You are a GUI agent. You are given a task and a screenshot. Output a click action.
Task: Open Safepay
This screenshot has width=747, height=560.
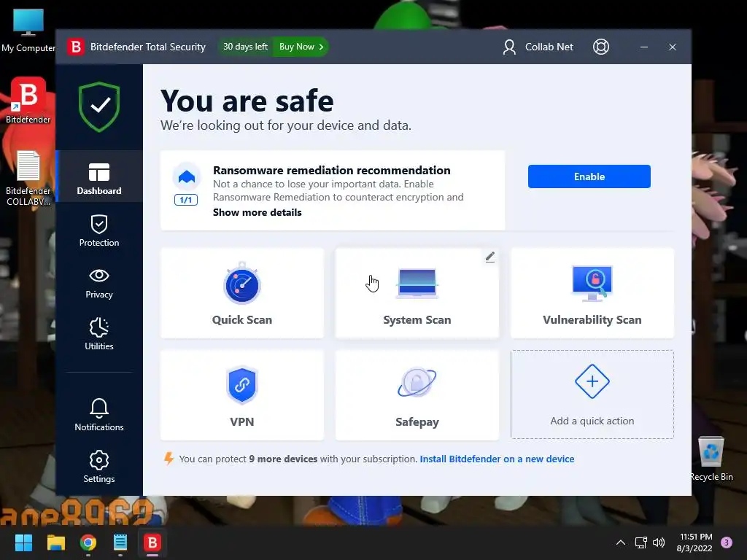417,395
